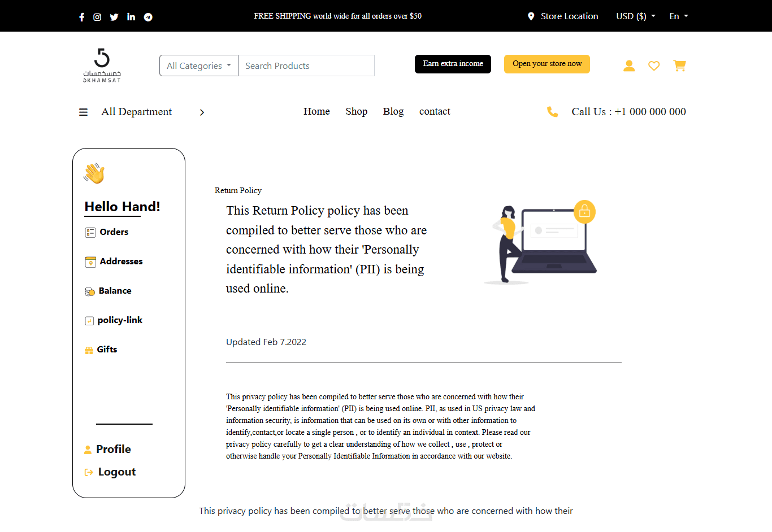Viewport: 772px width, 532px height.
Task: Click the Return Policy breadcrumb text
Action: click(x=238, y=190)
